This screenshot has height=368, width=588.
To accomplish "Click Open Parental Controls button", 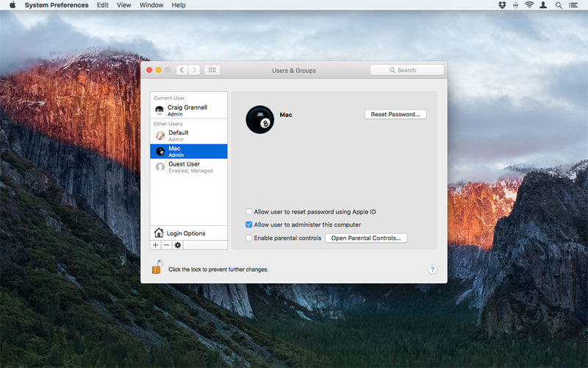I will point(366,238).
